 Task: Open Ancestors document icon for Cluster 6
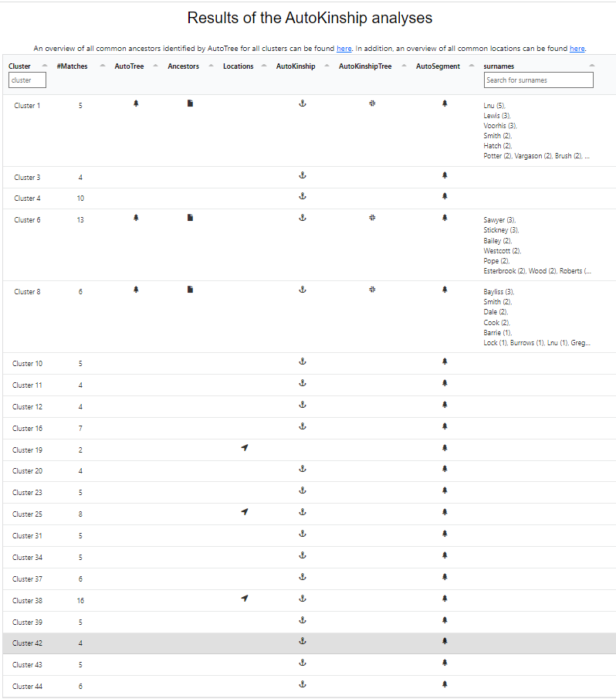click(190, 218)
